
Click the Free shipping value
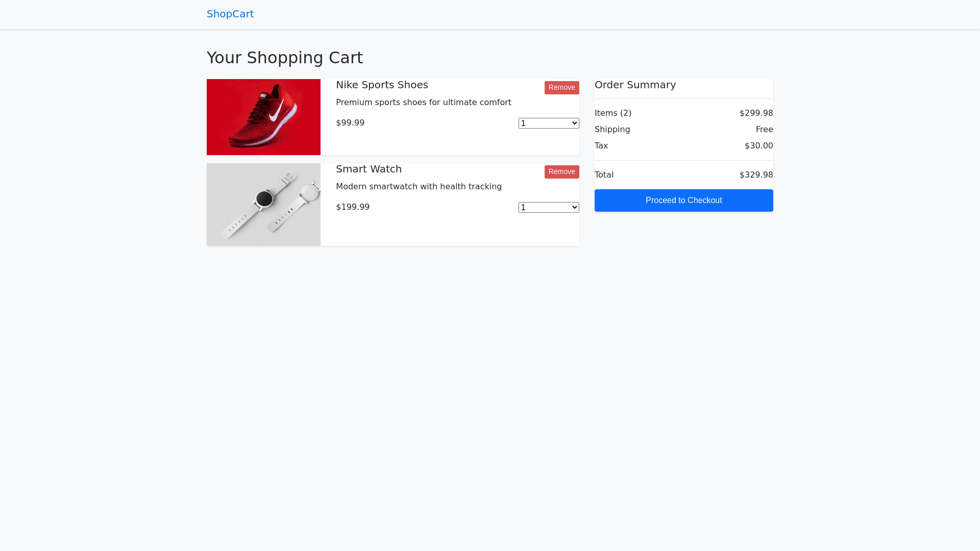(x=764, y=130)
